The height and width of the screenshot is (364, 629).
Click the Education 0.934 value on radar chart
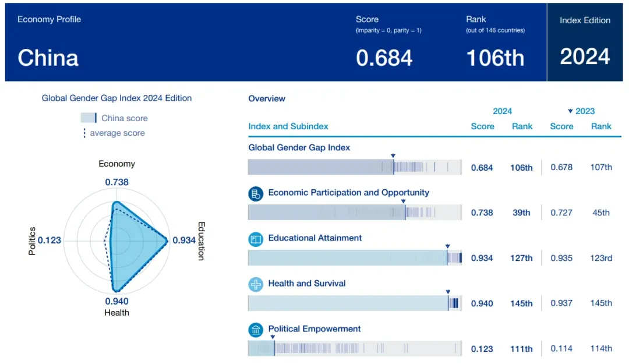click(x=183, y=240)
